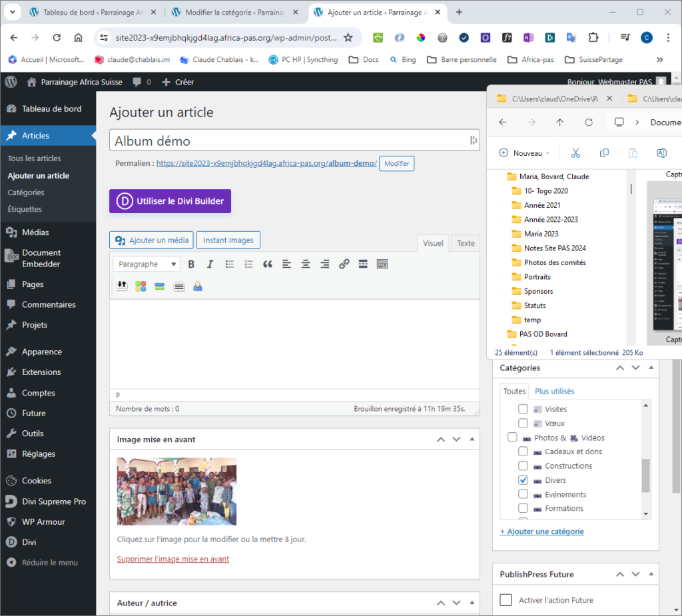
Task: Click Supprimer l'image mise en avant link
Action: [x=172, y=559]
